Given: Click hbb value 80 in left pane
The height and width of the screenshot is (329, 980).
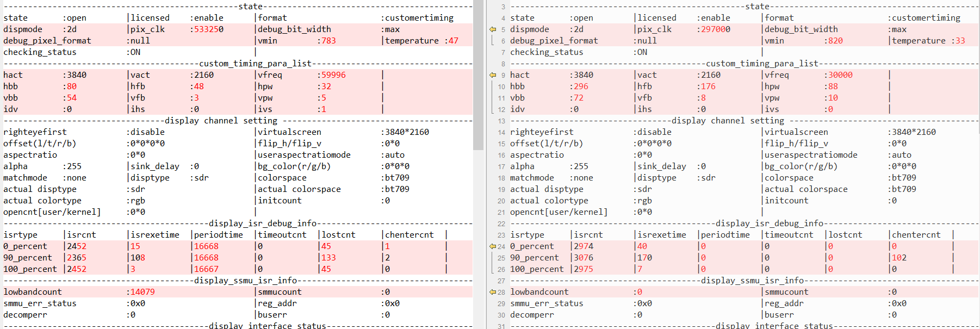Looking at the screenshot, I should point(72,86).
